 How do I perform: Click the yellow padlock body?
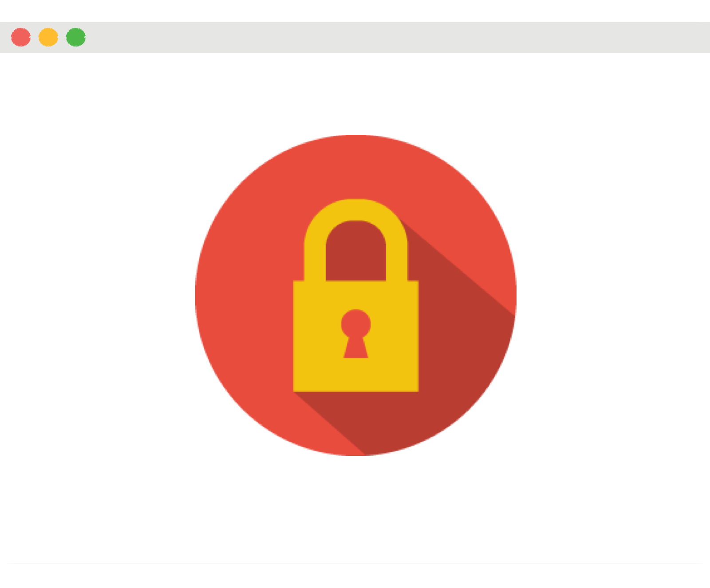(x=355, y=336)
